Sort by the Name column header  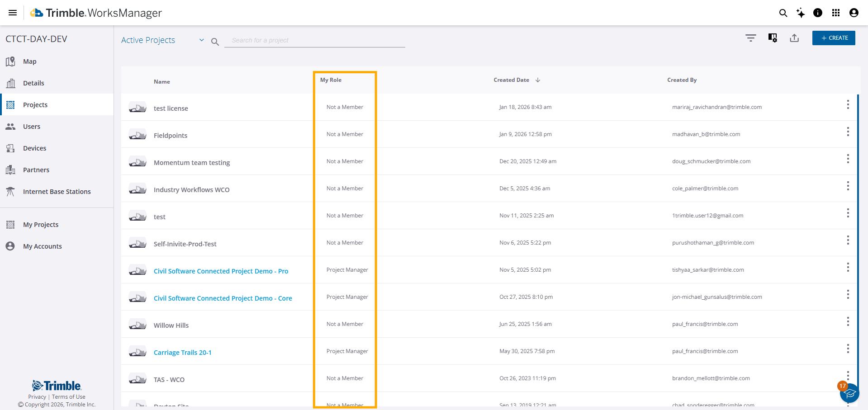click(x=162, y=82)
